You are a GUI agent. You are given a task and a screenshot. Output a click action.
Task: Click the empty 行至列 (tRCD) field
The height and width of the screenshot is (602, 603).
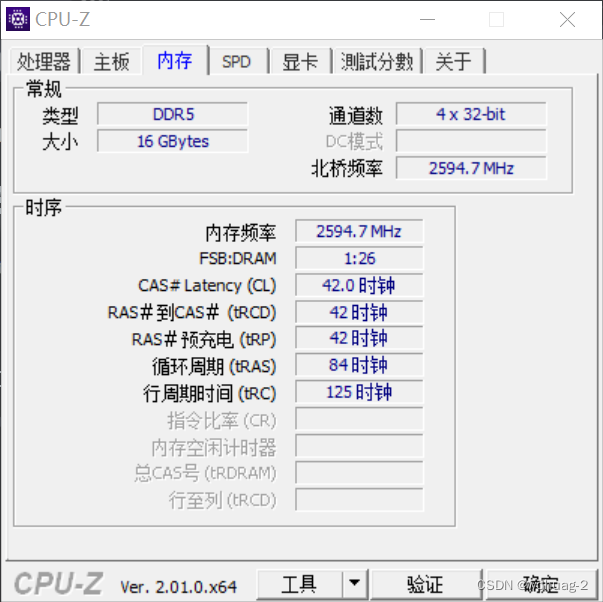359,500
